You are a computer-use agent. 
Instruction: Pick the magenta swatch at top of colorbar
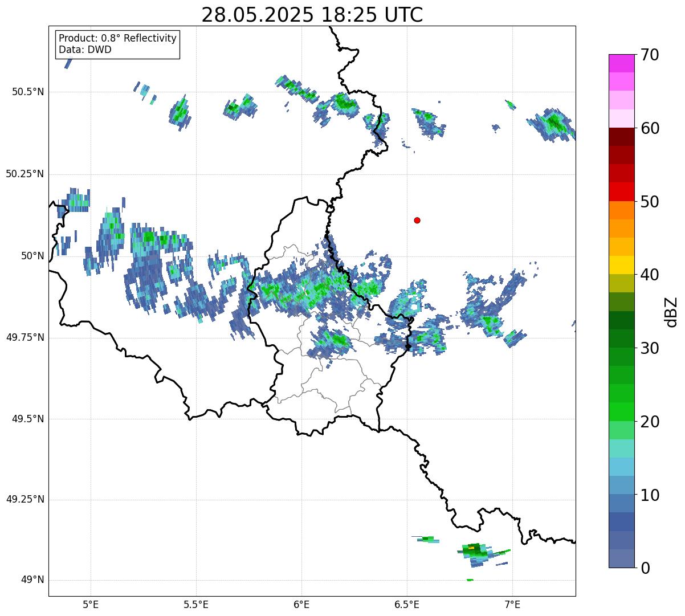point(621,63)
